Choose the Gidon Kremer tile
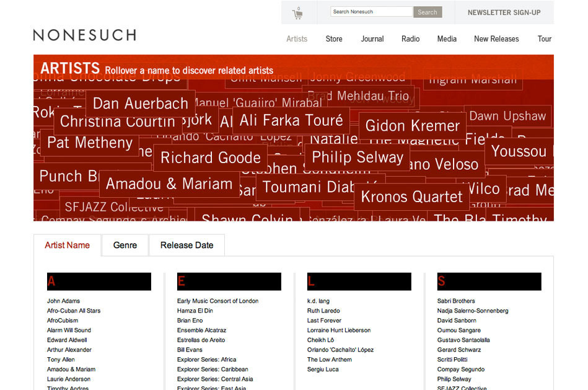 [x=413, y=126]
